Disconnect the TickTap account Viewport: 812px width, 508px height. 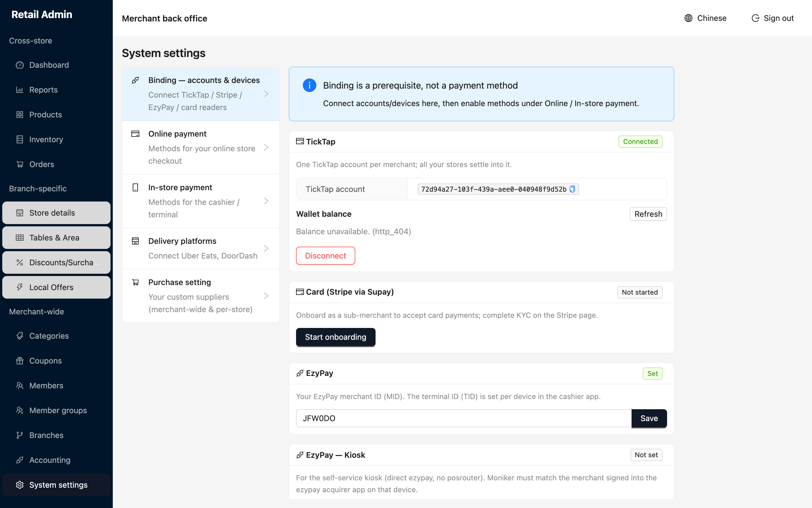coord(325,256)
